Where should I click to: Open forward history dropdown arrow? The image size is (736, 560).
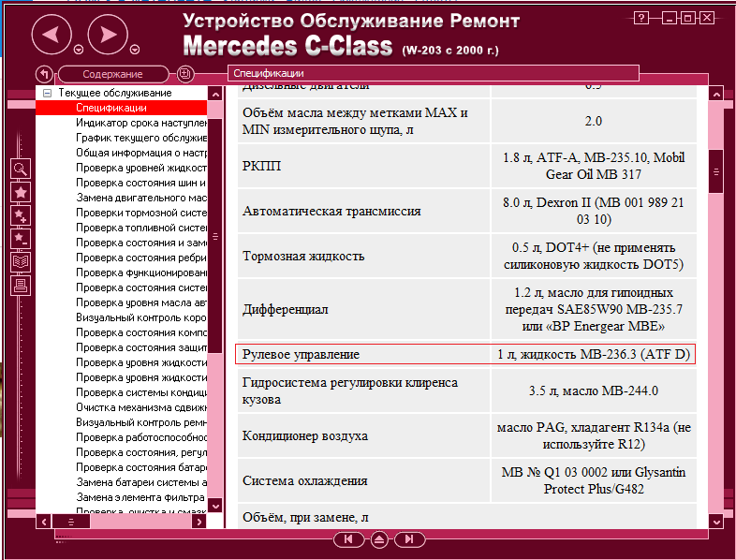[x=135, y=50]
